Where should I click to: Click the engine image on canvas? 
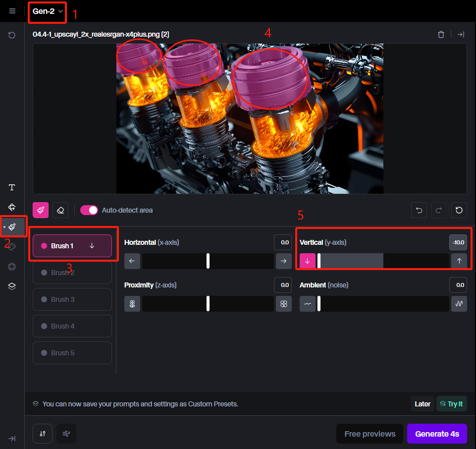(250, 118)
